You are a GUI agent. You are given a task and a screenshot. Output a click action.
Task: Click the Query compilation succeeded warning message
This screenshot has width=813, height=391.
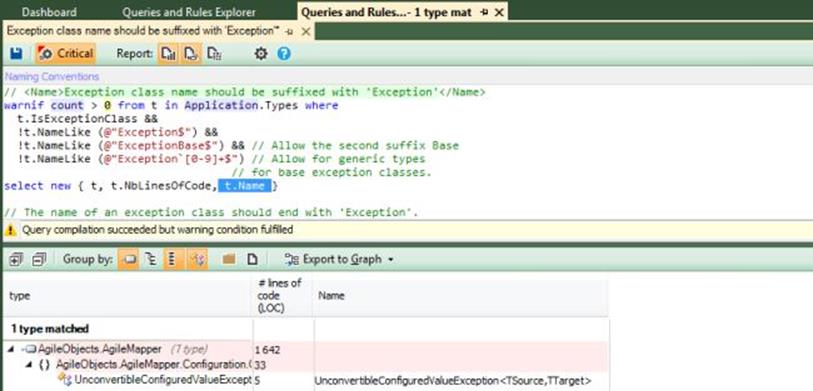(x=157, y=230)
